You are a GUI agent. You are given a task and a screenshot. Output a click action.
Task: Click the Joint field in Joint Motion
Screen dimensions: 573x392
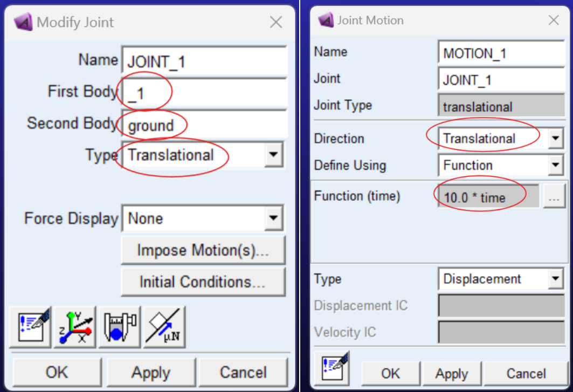(x=502, y=80)
